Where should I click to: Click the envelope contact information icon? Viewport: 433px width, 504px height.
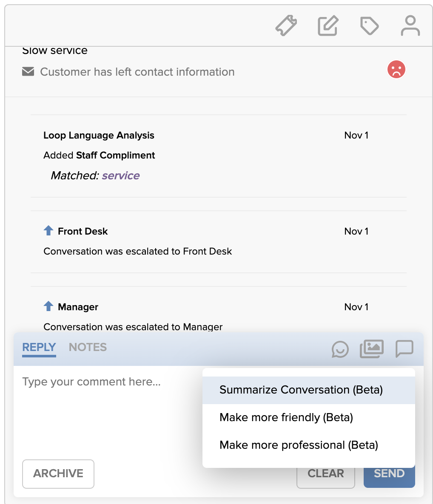tap(28, 71)
